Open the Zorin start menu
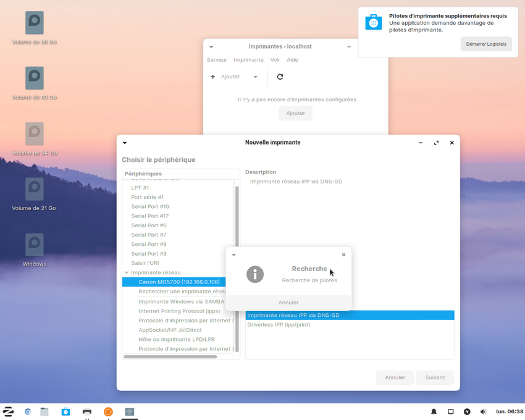The width and height of the screenshot is (525, 420). pyautogui.click(x=9, y=411)
